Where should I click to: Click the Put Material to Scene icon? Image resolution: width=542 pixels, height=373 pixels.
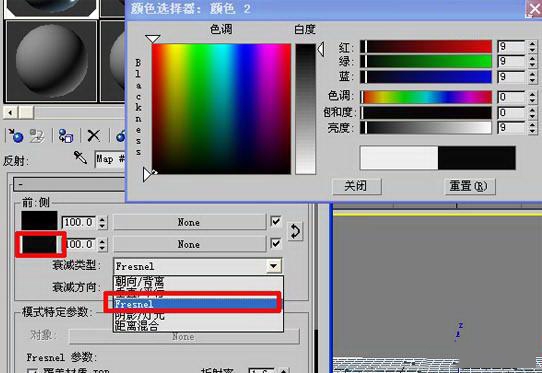(x=37, y=136)
